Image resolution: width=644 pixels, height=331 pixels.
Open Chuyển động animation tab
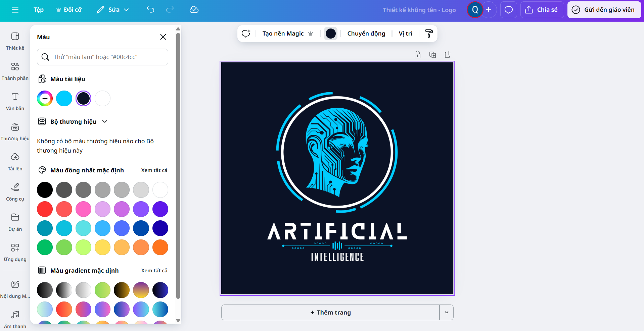point(366,34)
